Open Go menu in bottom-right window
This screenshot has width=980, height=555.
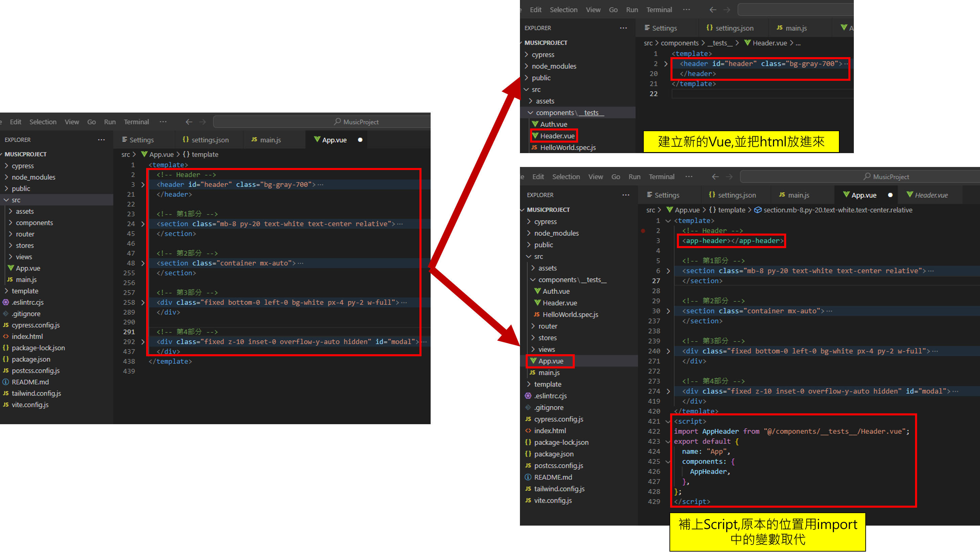[616, 177]
